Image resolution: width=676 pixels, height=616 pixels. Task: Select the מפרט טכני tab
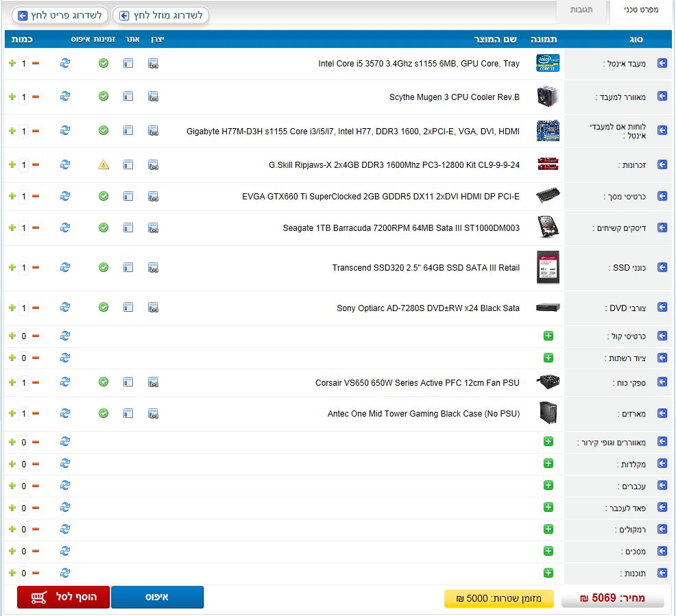pyautogui.click(x=641, y=10)
